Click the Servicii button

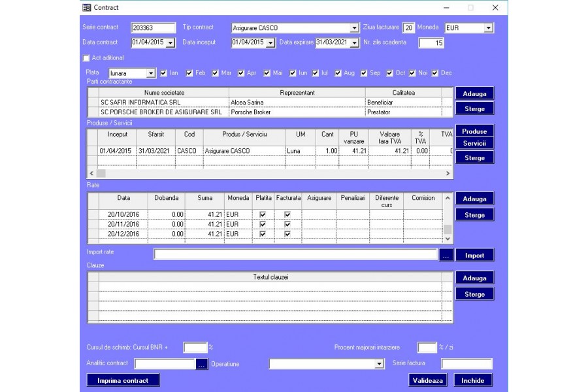pyautogui.click(x=474, y=143)
